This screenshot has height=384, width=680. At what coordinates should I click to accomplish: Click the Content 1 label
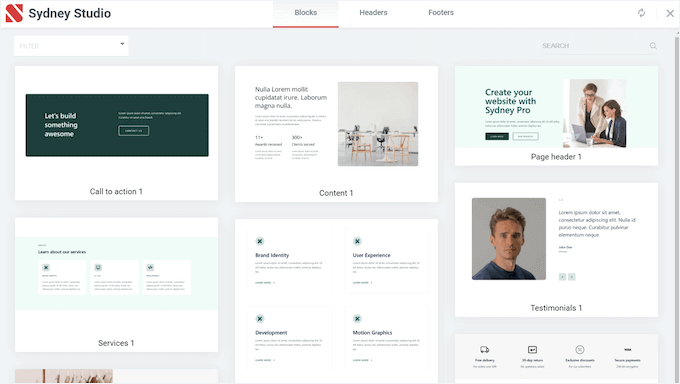pos(336,193)
